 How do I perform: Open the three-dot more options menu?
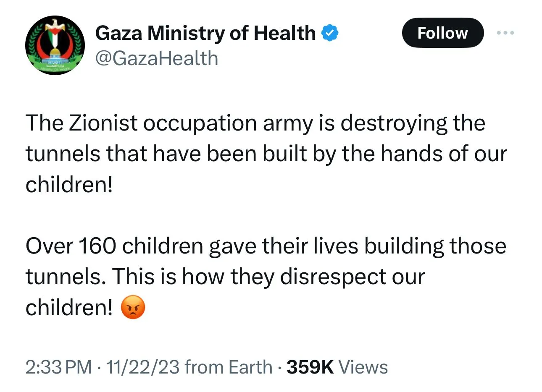(x=505, y=33)
